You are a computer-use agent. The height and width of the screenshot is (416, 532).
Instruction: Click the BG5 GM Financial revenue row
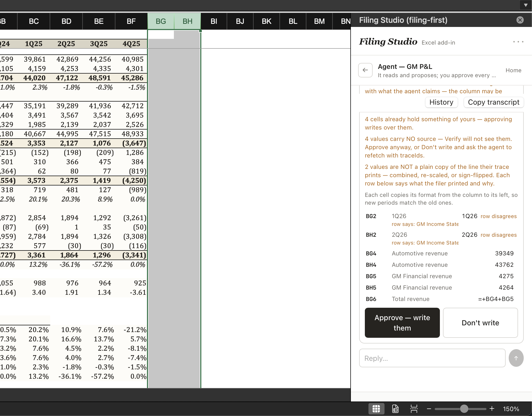441,276
